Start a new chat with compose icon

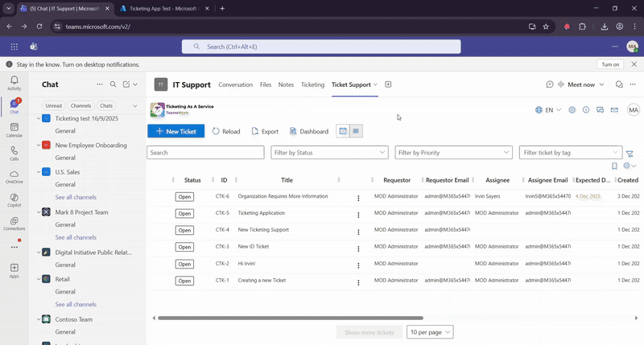point(126,84)
